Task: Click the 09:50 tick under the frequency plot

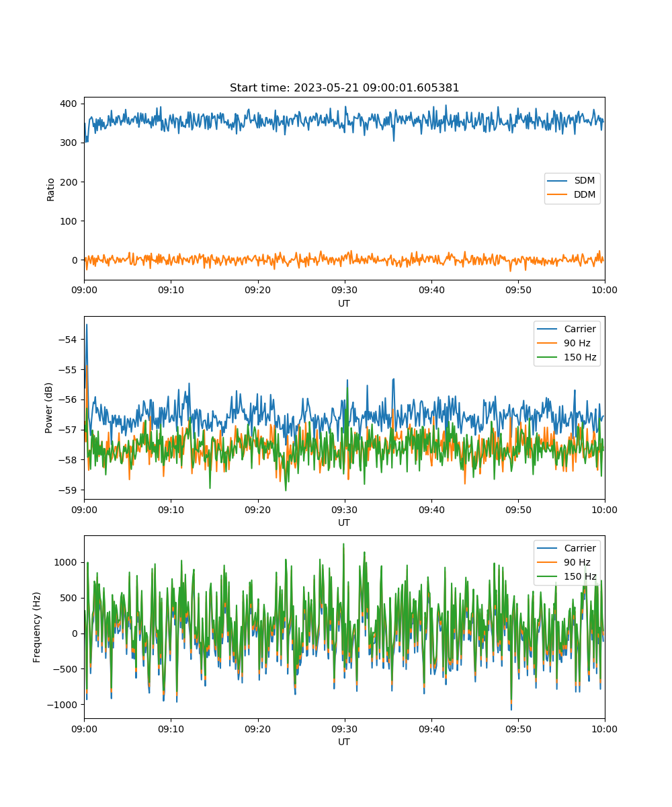Action: (517, 728)
